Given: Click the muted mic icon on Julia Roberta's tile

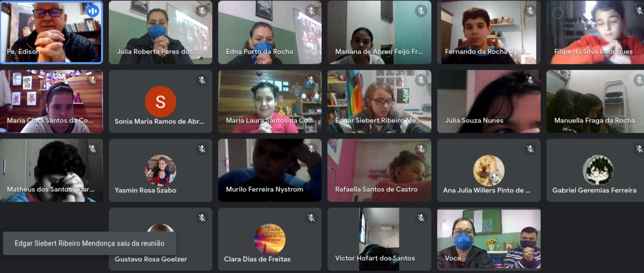Looking at the screenshot, I should (202, 11).
